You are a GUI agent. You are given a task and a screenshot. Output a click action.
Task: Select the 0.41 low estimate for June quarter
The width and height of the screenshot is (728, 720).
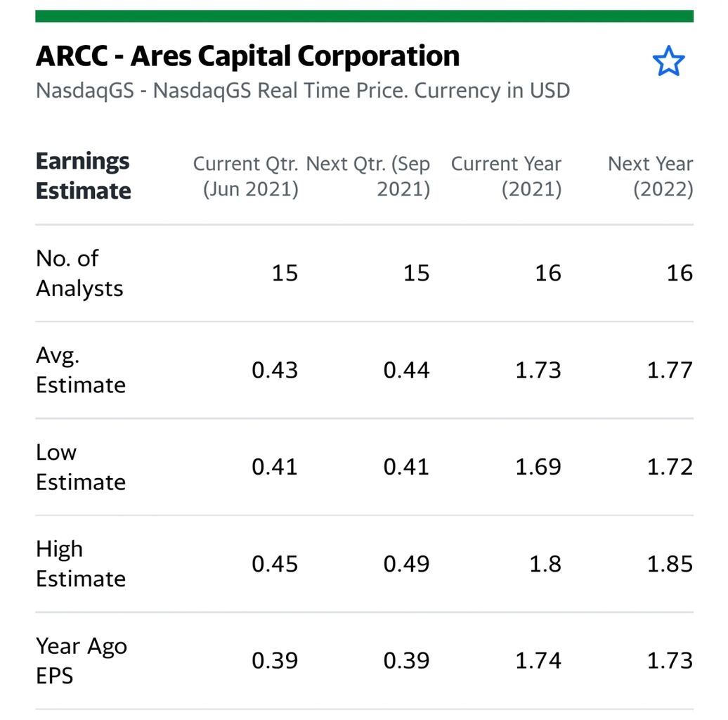pos(276,466)
